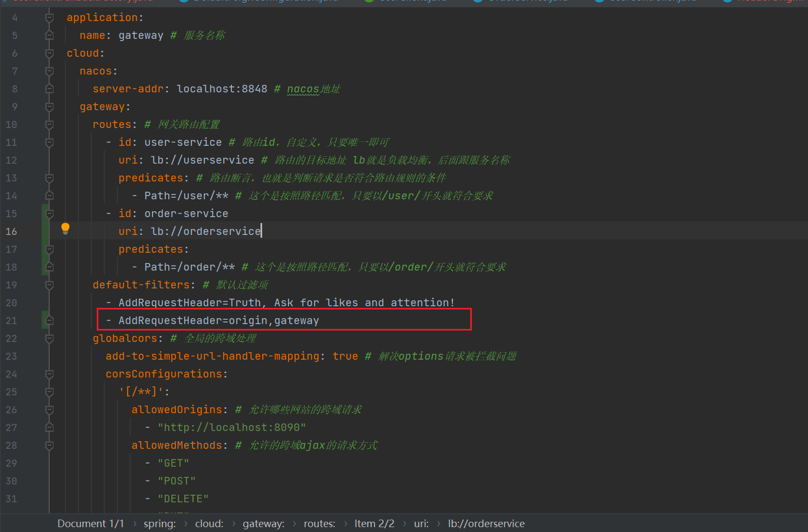Select Document 1/1 in breadcrumbs
The height and width of the screenshot is (532, 808).
tap(91, 523)
